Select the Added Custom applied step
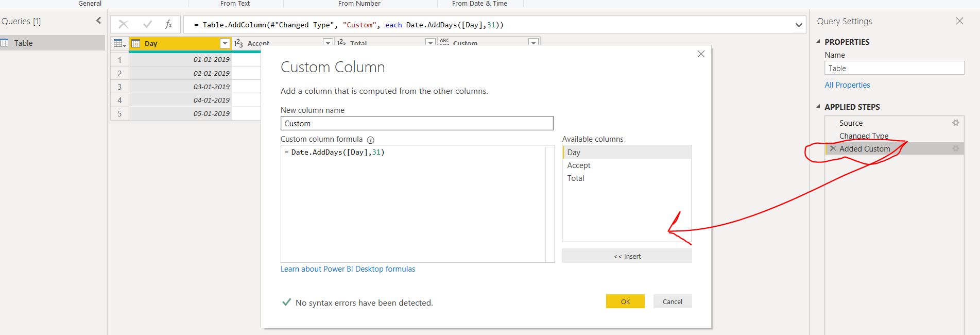The image size is (980, 335). (x=895, y=148)
